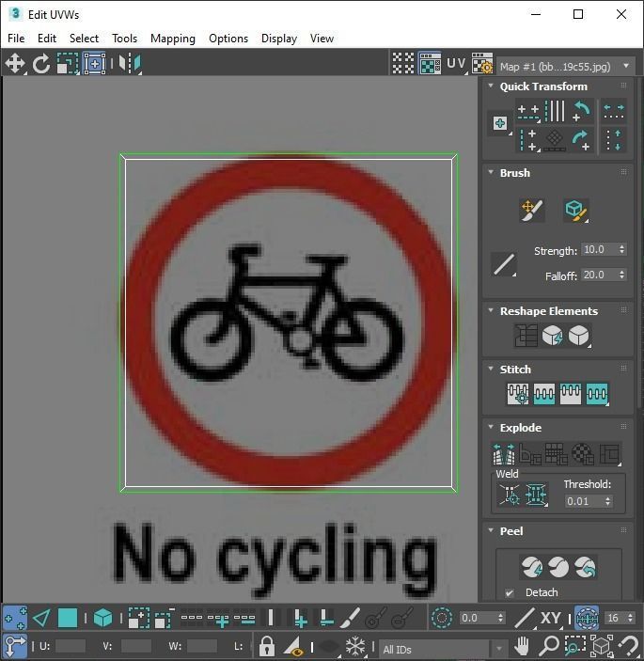Open the Mapping menu
The height and width of the screenshot is (661, 644).
click(x=173, y=39)
